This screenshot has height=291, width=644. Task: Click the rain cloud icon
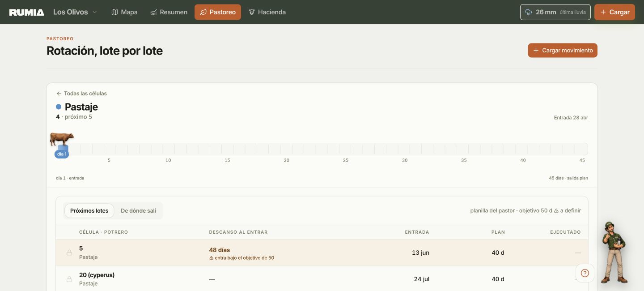529,12
